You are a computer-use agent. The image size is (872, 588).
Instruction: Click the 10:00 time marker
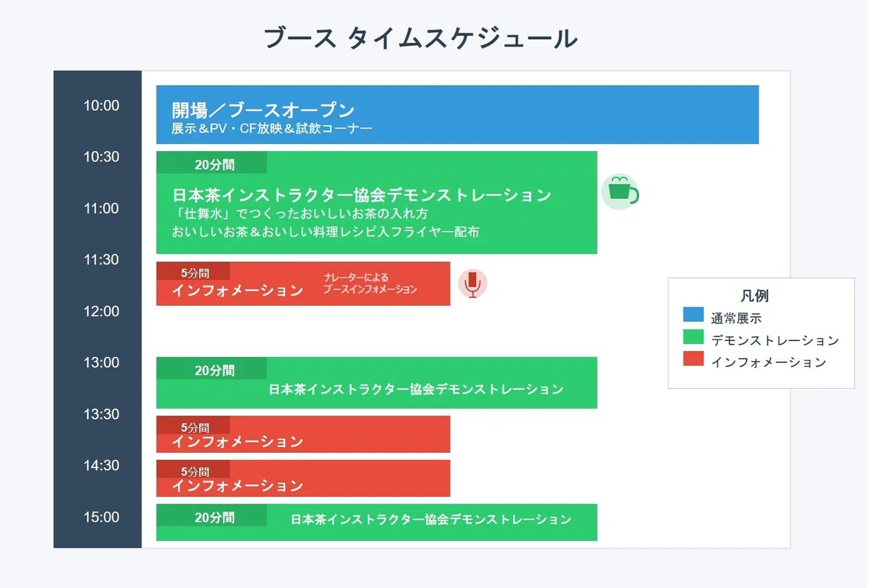click(x=101, y=105)
